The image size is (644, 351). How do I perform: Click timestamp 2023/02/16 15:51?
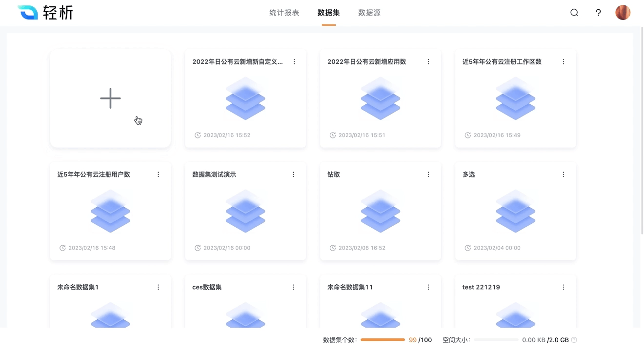[x=362, y=136]
